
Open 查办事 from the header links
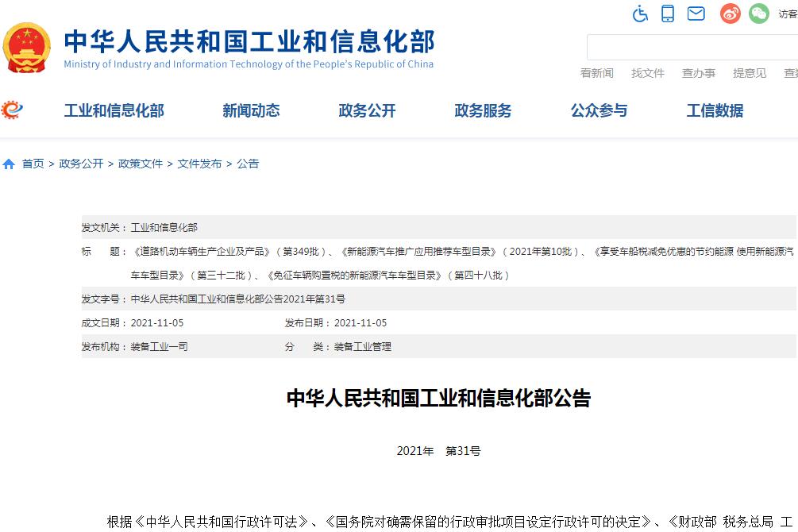pyautogui.click(x=698, y=73)
